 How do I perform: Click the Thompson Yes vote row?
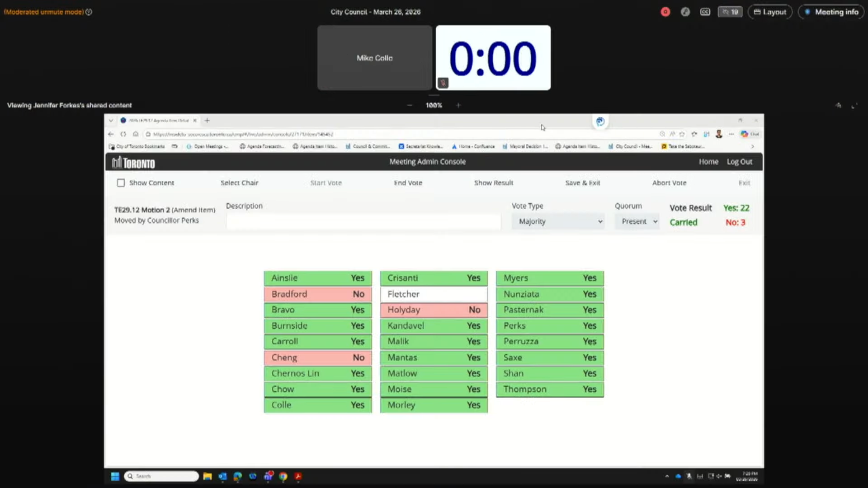550,389
